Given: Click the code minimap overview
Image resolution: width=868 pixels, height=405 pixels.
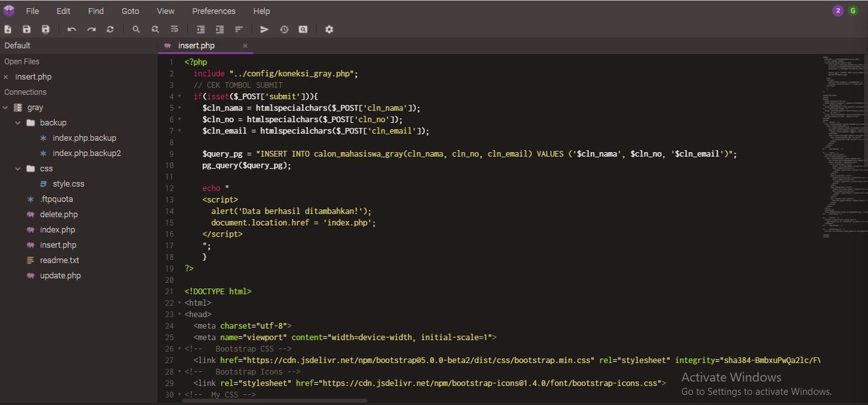Looking at the screenshot, I should pyautogui.click(x=843, y=146).
